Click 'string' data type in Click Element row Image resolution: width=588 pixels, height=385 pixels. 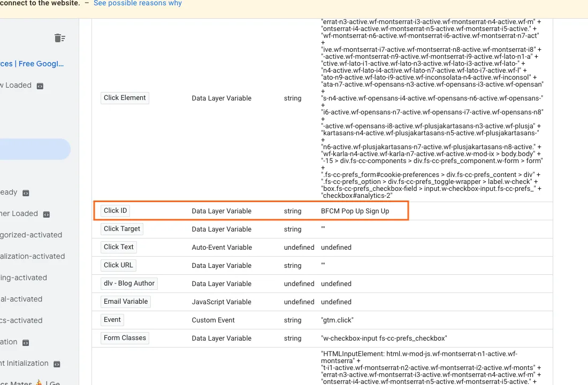[293, 98]
